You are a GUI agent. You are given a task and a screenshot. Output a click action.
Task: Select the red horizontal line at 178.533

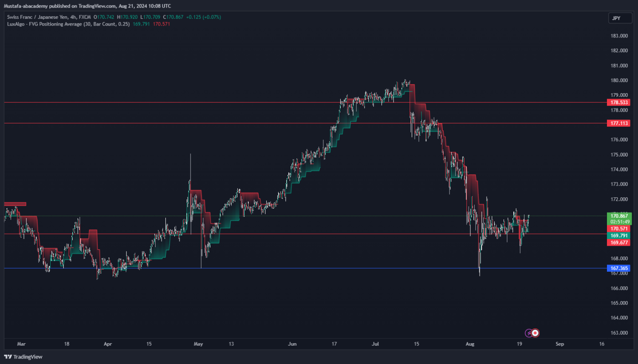tap(305, 102)
